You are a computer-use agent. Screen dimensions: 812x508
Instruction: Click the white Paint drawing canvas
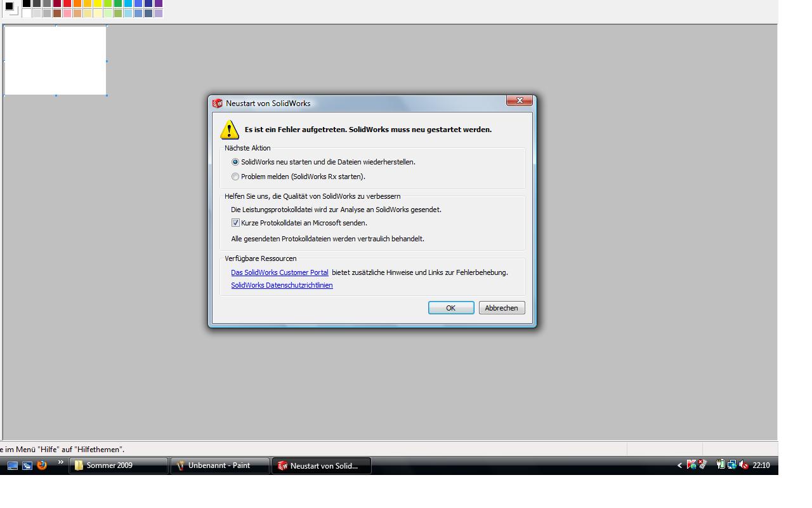coord(55,60)
